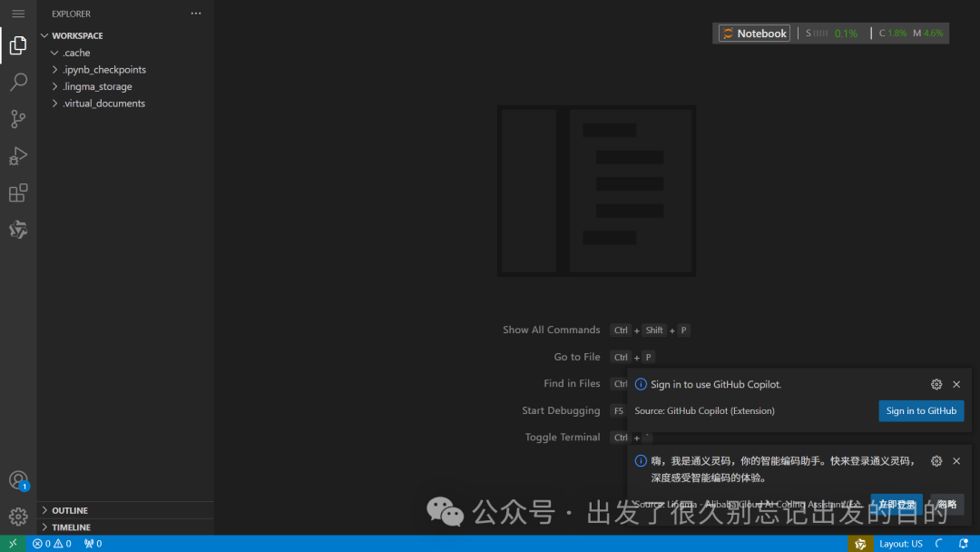Screen dimensions: 980x552
Task: Open the Tongyi Lingma assistant icon
Action: click(18, 229)
